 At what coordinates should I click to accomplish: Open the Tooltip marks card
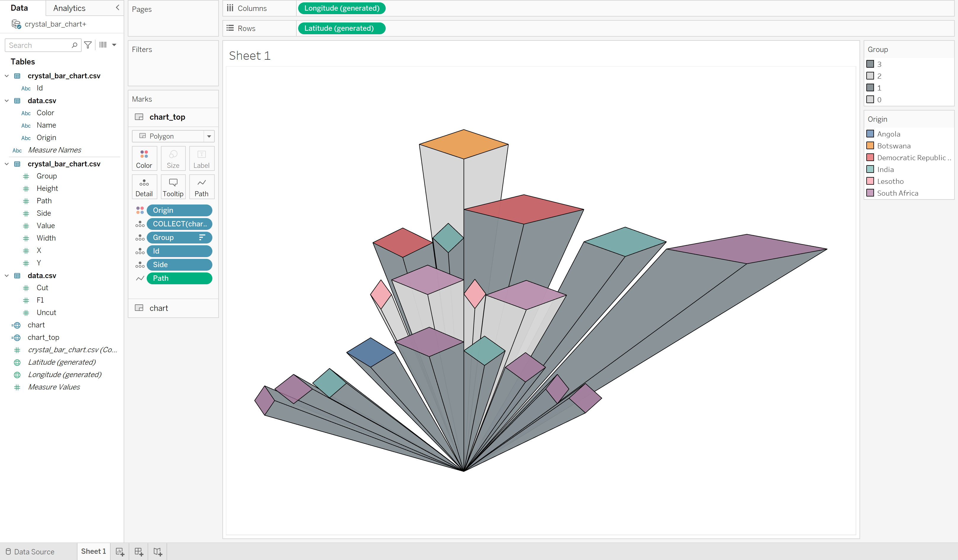[173, 187]
